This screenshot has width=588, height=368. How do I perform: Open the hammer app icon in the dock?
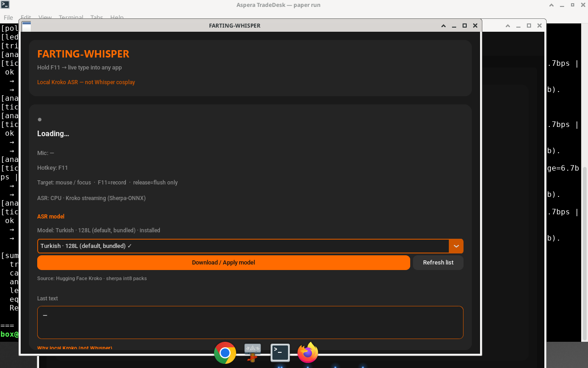pyautogui.click(x=253, y=353)
